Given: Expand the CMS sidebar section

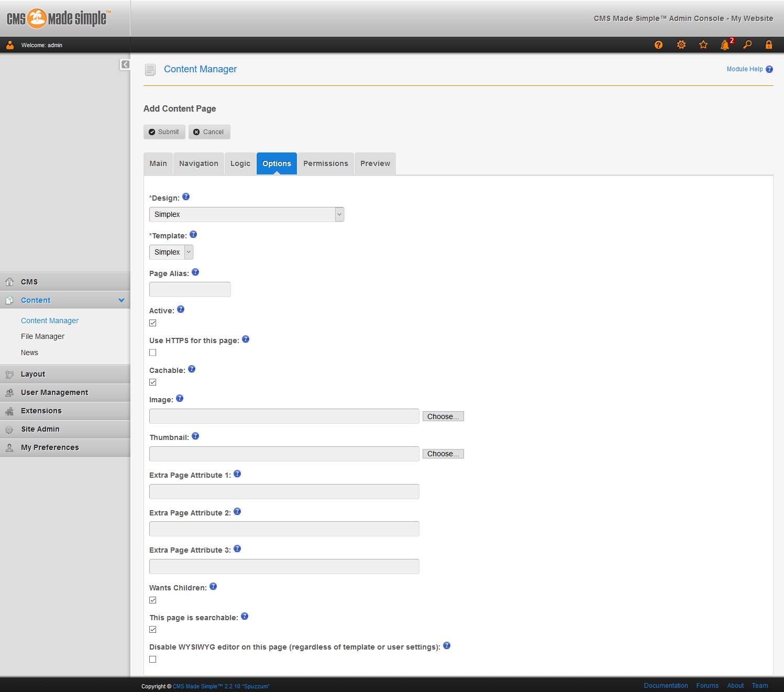Looking at the screenshot, I should tap(65, 282).
